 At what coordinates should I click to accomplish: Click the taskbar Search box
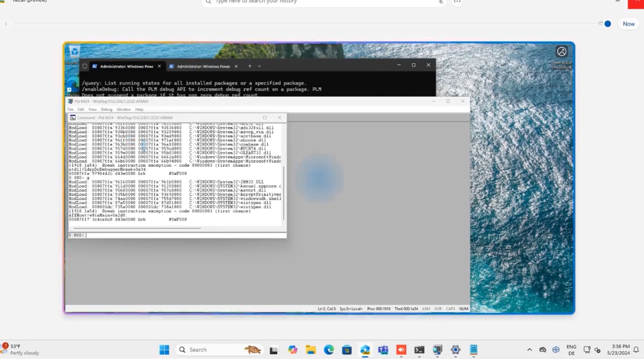tap(219, 350)
